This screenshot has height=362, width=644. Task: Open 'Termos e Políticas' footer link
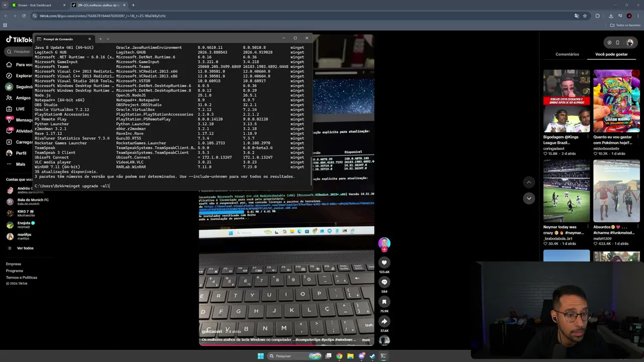pyautogui.click(x=22, y=278)
